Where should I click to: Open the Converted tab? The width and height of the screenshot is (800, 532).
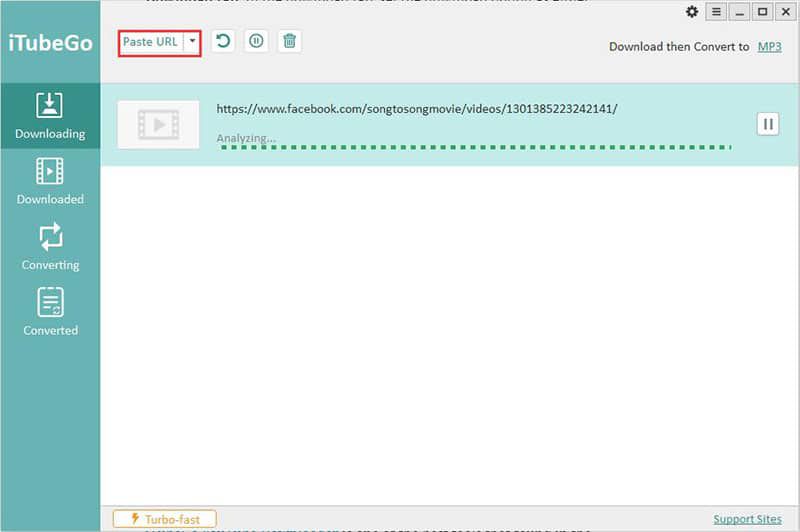click(50, 312)
